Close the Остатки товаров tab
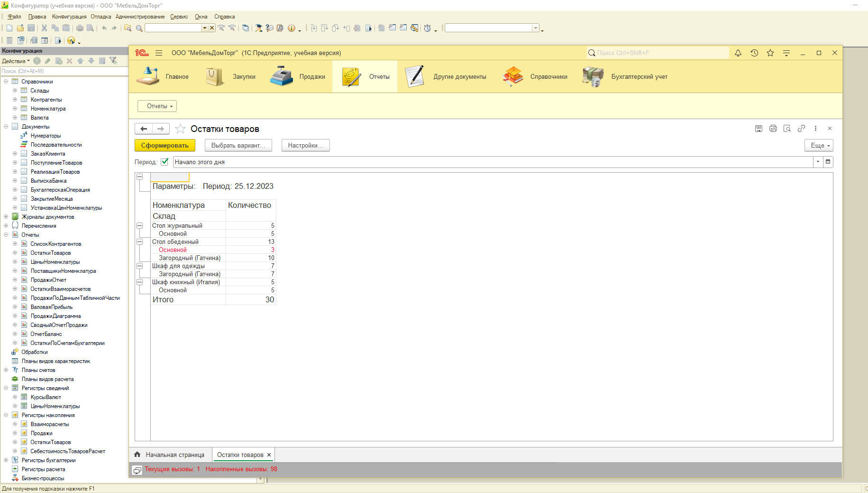The height and width of the screenshot is (493, 868). coord(269,455)
